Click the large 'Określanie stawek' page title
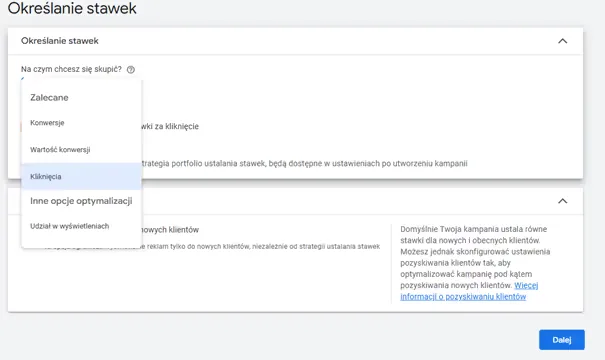 (x=72, y=8)
